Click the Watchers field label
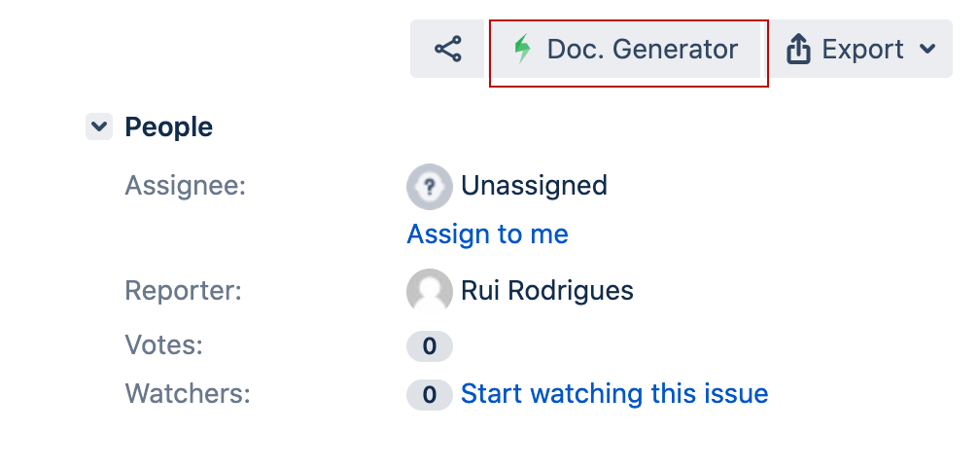 coord(188,394)
